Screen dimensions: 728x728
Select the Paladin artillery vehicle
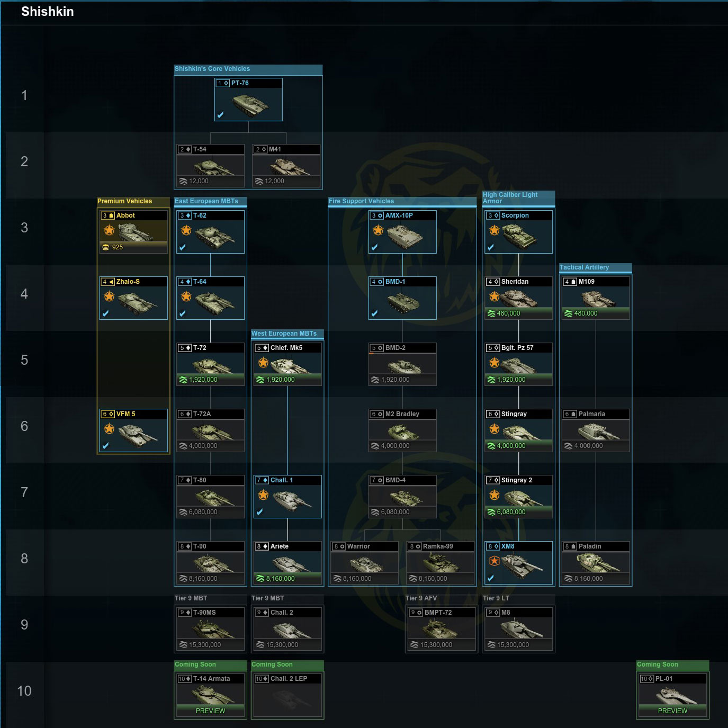(596, 563)
